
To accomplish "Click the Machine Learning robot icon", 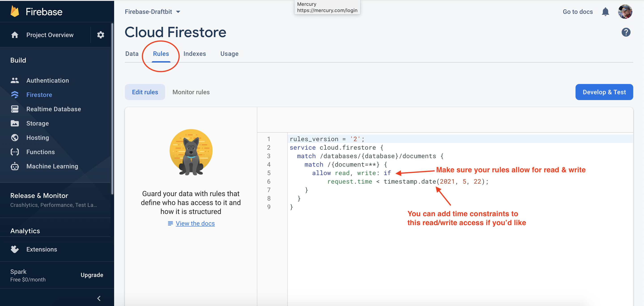I will click(15, 166).
